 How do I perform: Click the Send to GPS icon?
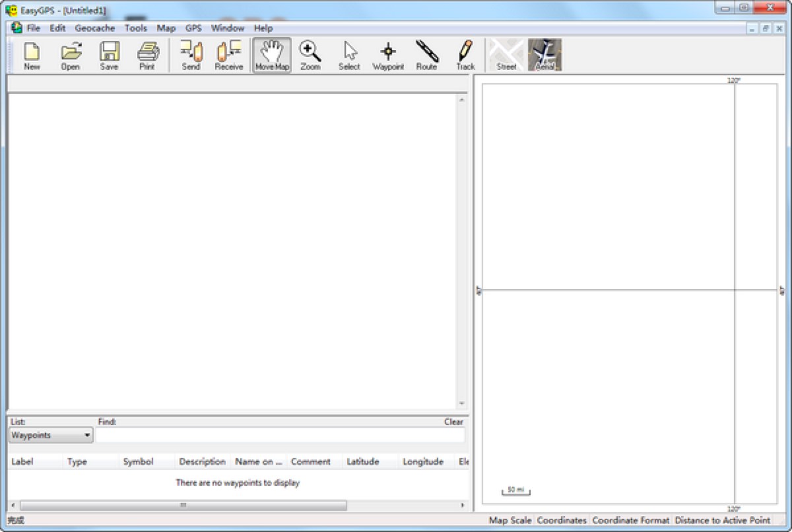coord(190,54)
